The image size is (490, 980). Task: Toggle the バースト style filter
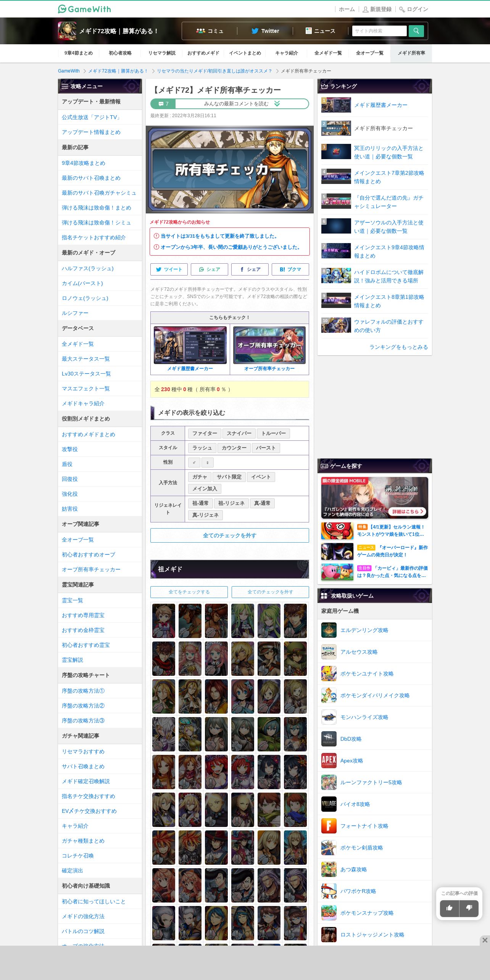click(266, 448)
